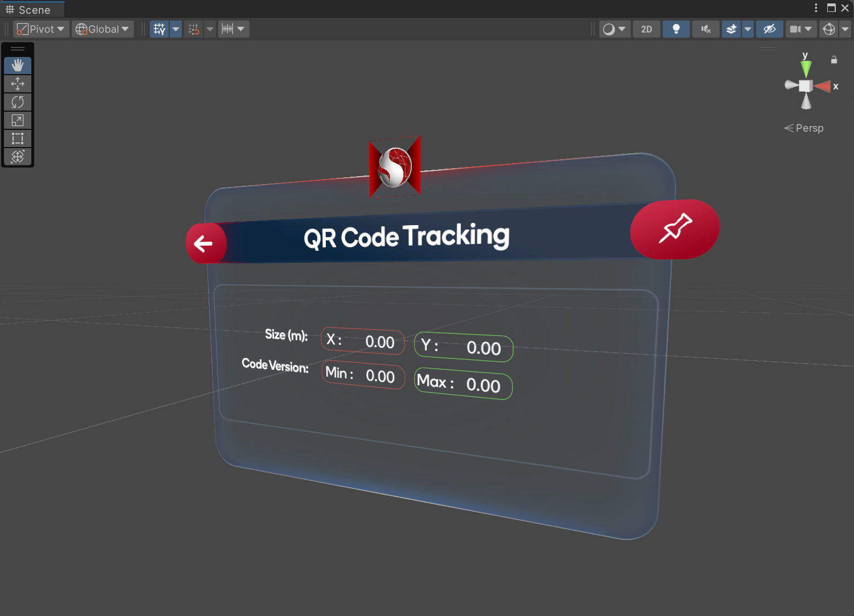Toggle scene effects like skybox and fog
854x616 pixels.
coord(732,29)
